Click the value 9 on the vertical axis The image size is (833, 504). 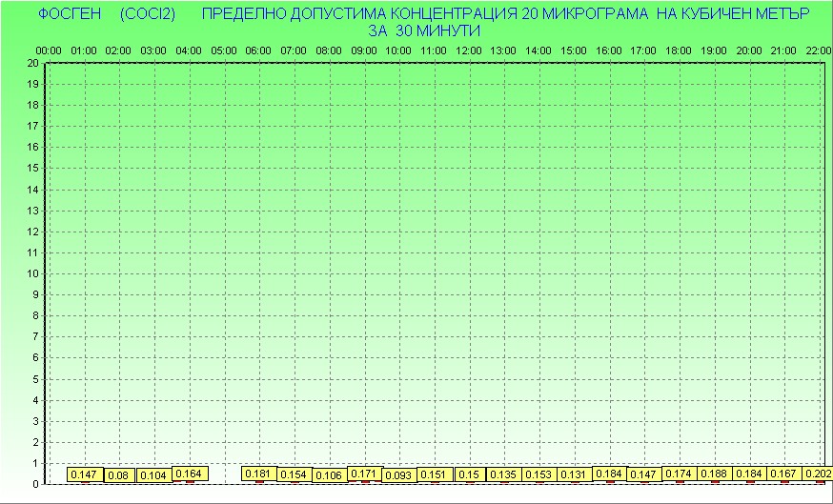(x=36, y=294)
